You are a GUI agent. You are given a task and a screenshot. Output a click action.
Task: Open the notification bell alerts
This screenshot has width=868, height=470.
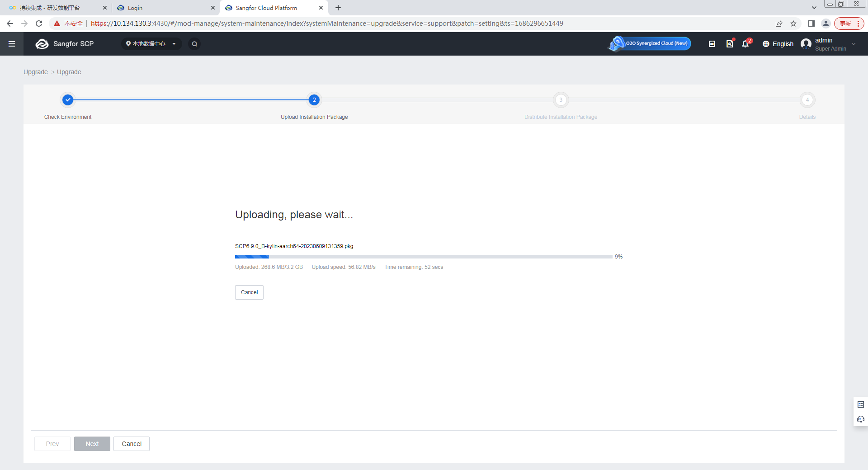[745, 44]
